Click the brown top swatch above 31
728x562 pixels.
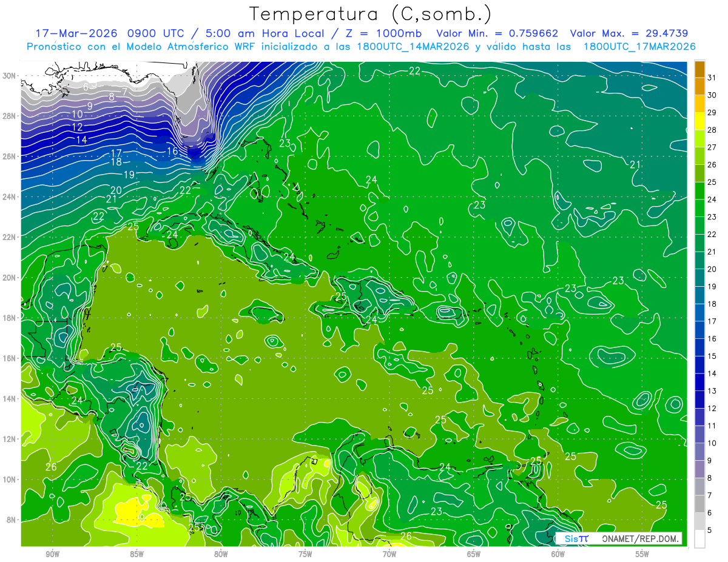pos(699,69)
